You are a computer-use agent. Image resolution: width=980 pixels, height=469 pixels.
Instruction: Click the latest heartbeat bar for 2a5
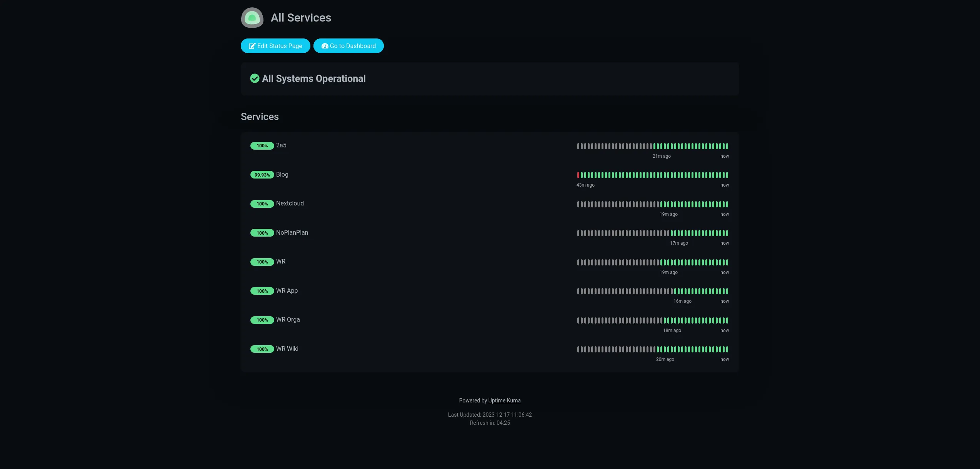click(726, 146)
